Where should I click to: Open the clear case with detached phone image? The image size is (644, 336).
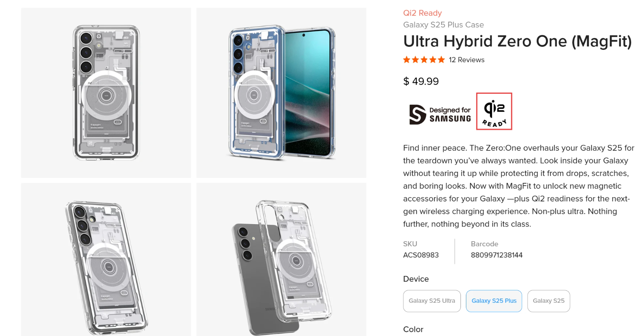(281, 259)
